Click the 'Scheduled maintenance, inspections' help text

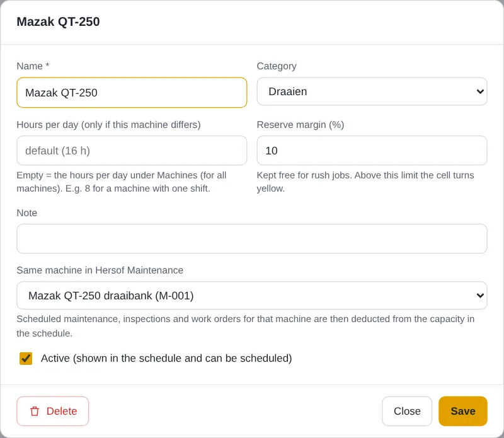[x=246, y=326]
